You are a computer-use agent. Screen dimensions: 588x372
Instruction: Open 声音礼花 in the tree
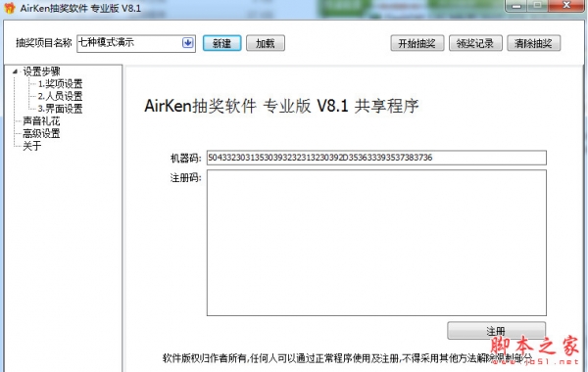pos(41,121)
